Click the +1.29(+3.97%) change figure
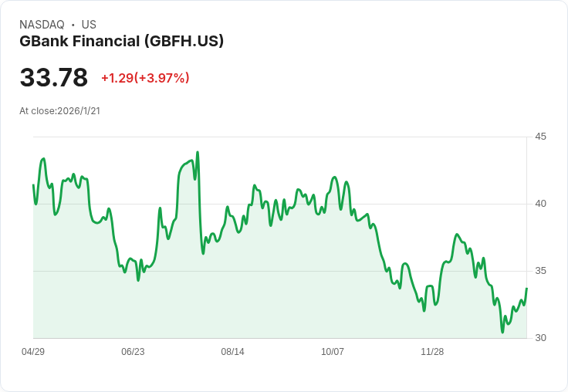 (145, 78)
